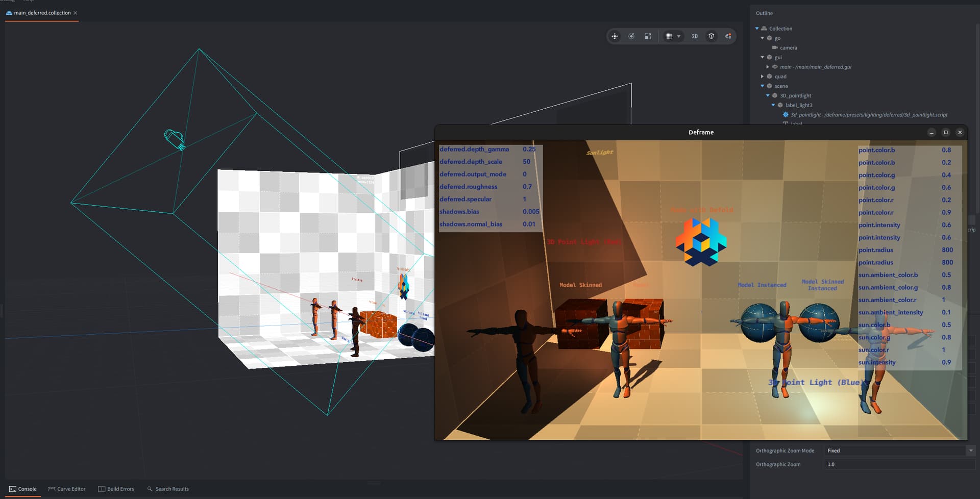Toggle the grid visibility button

point(669,36)
